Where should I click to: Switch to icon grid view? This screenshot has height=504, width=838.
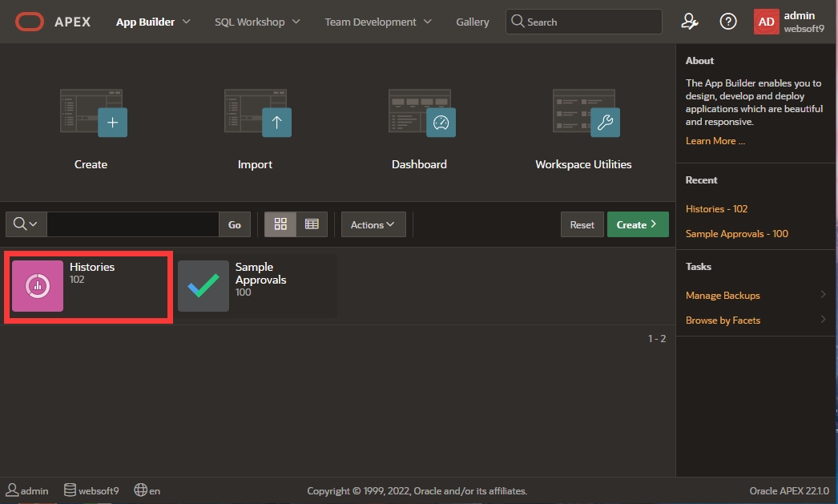click(280, 224)
